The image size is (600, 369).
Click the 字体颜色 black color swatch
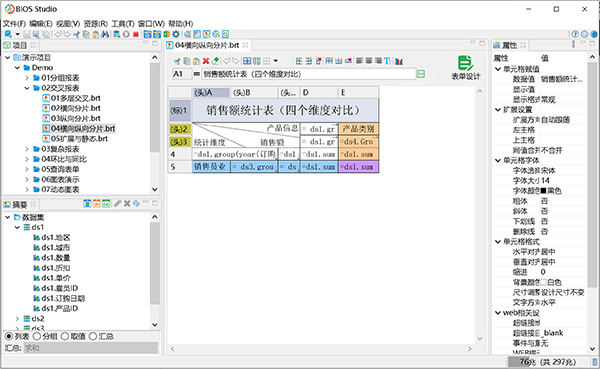pos(543,191)
